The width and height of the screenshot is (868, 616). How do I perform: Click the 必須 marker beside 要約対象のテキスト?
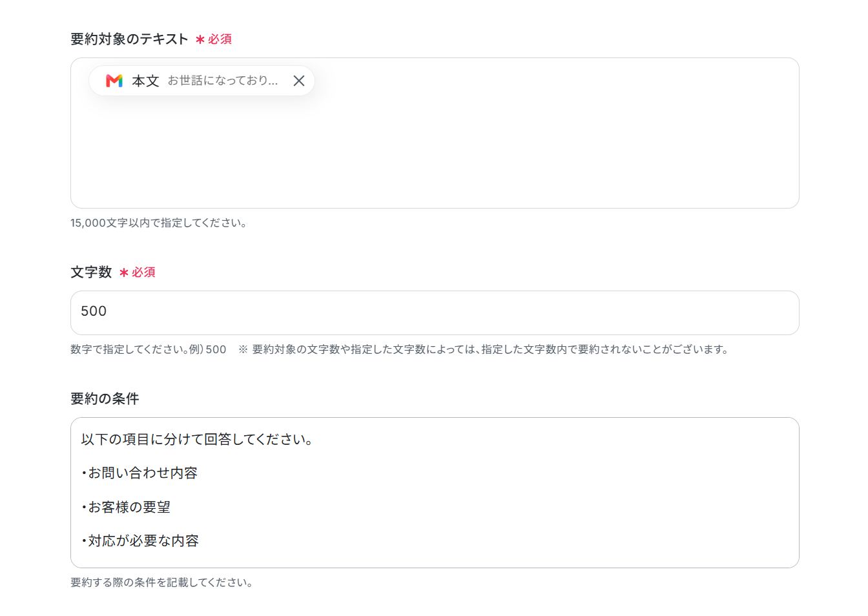(x=220, y=39)
